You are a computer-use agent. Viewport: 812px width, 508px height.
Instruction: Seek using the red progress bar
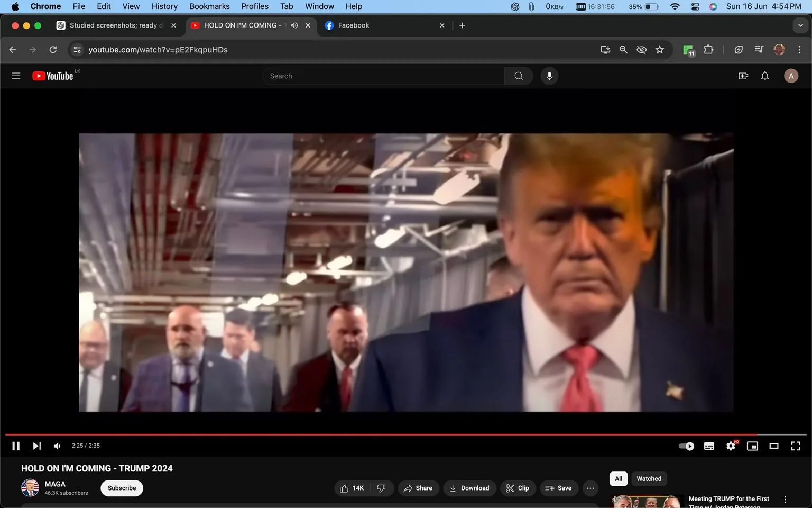pos(370,434)
